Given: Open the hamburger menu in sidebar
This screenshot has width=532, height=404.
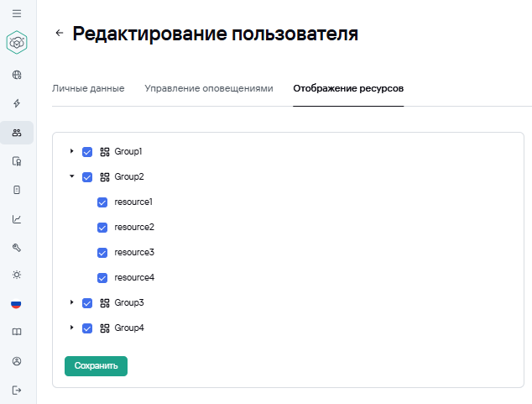Looking at the screenshot, I should click(17, 13).
